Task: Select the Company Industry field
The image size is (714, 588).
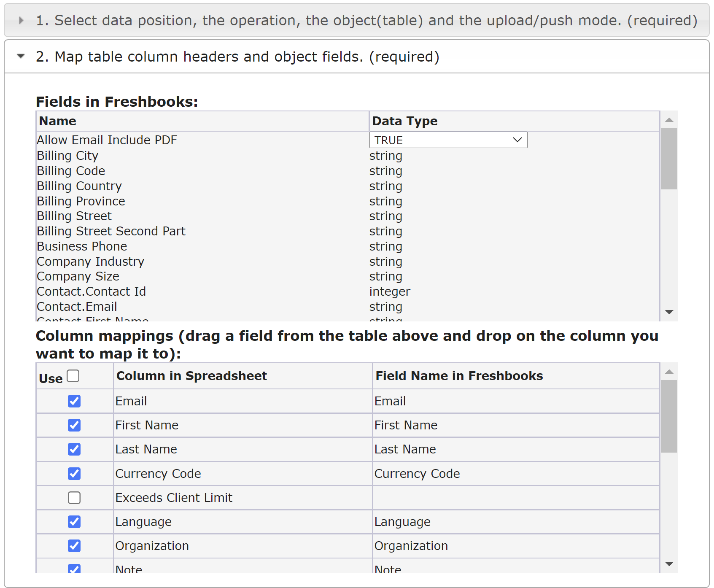Action: click(x=91, y=262)
